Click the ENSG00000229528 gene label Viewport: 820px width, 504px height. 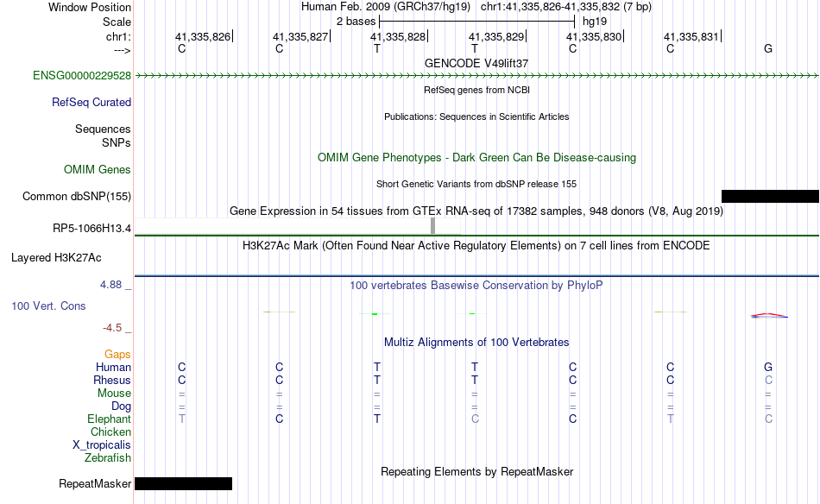coord(82,76)
